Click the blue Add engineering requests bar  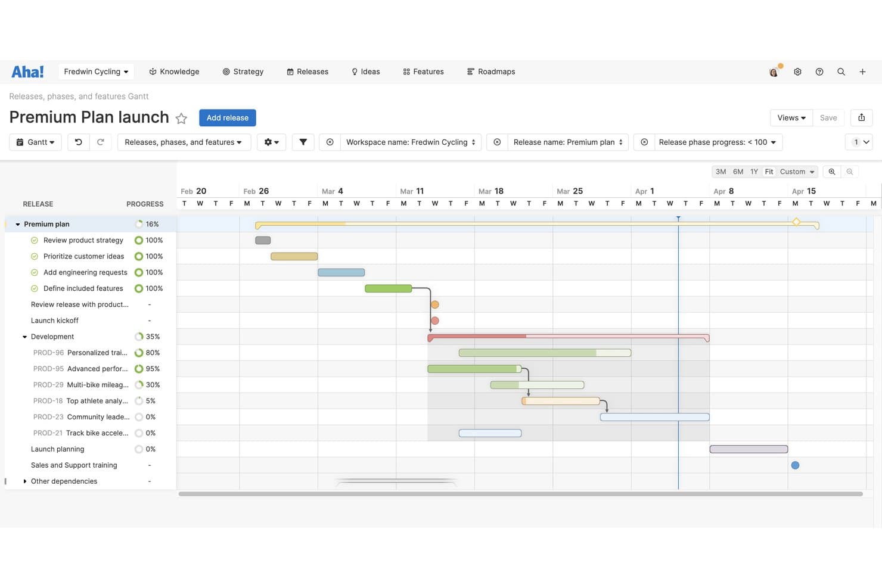(341, 272)
